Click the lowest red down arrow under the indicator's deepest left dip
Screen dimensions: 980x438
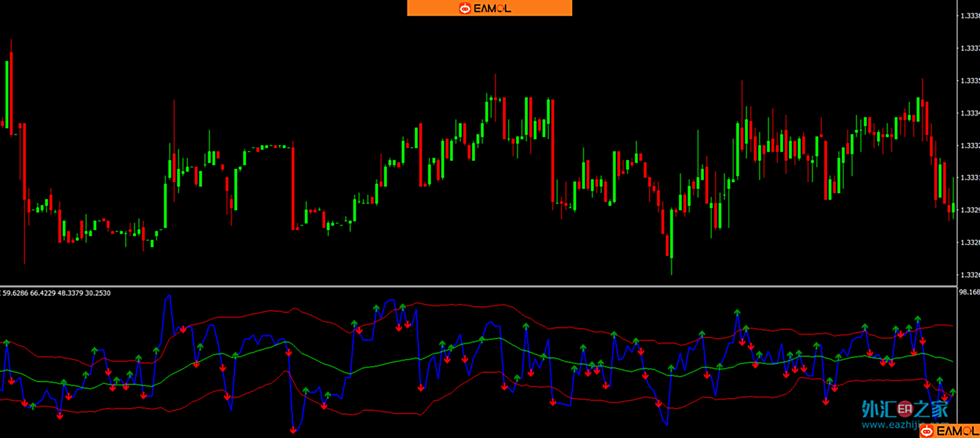coord(293,430)
